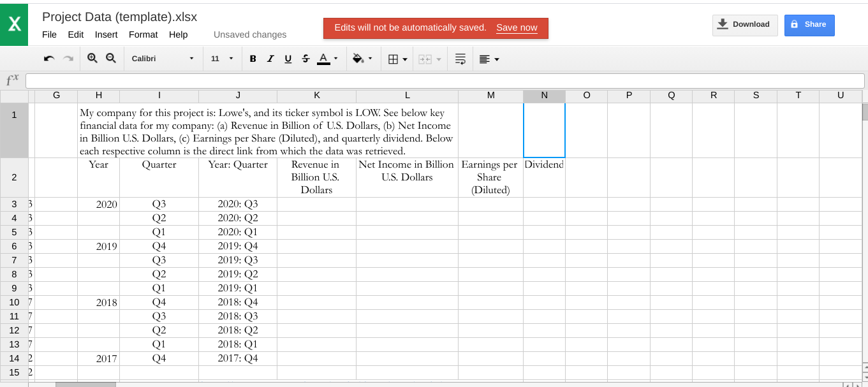
Task: Select the Zoom out icon
Action: [111, 59]
